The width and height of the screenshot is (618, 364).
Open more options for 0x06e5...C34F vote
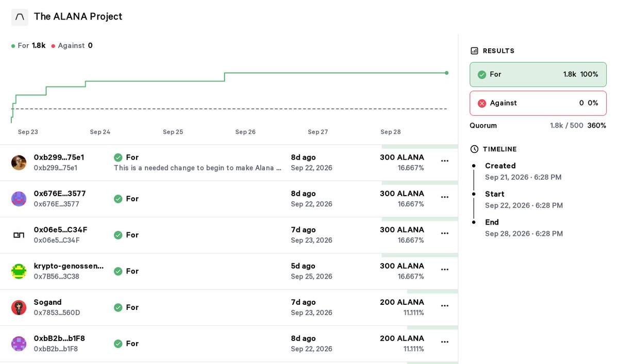pos(445,233)
